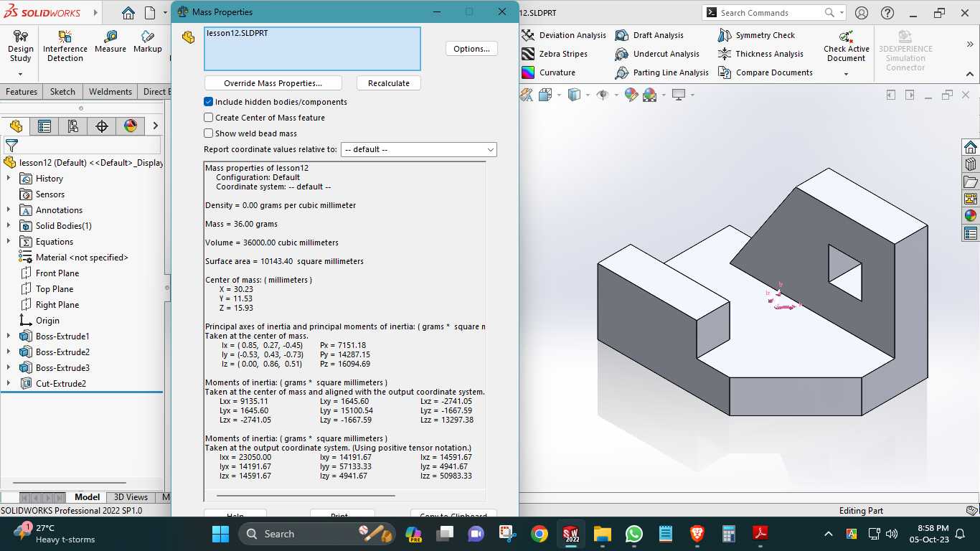This screenshot has height=551, width=980.
Task: Switch to the ConfigurationManager tab
Action: tap(73, 126)
